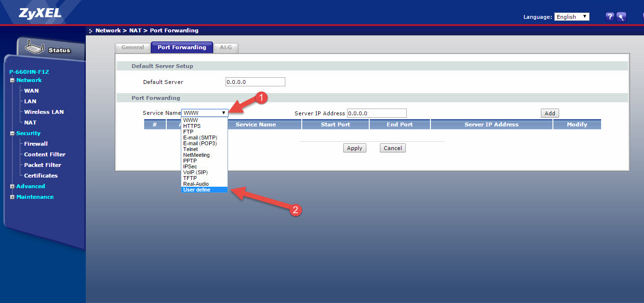This screenshot has width=644, height=303.
Task: Click the Add button
Action: click(x=550, y=113)
